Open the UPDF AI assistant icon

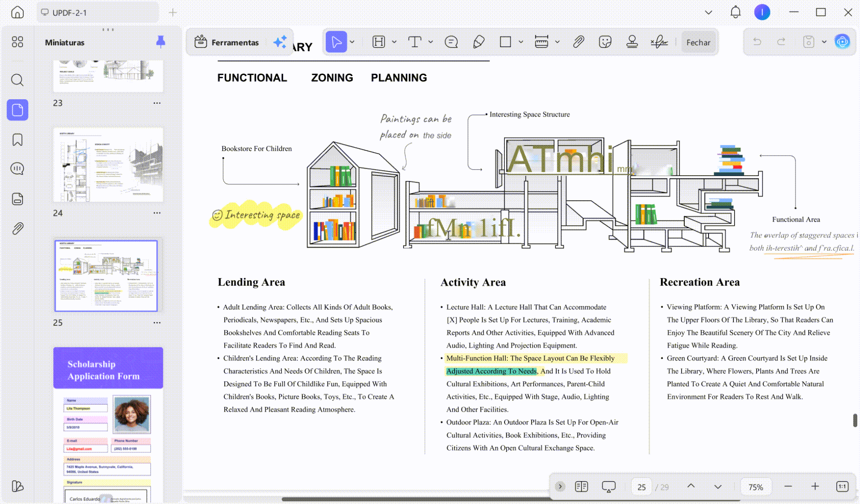tap(842, 42)
